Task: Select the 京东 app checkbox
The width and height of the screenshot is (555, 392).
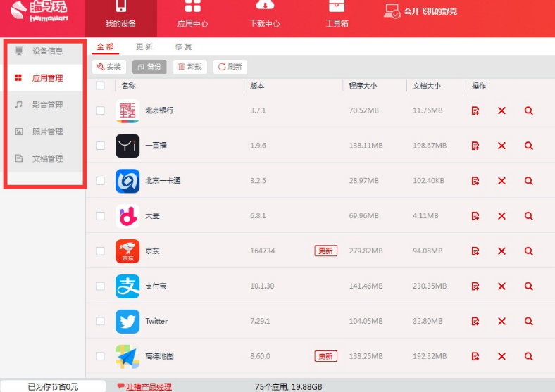Action: (101, 251)
